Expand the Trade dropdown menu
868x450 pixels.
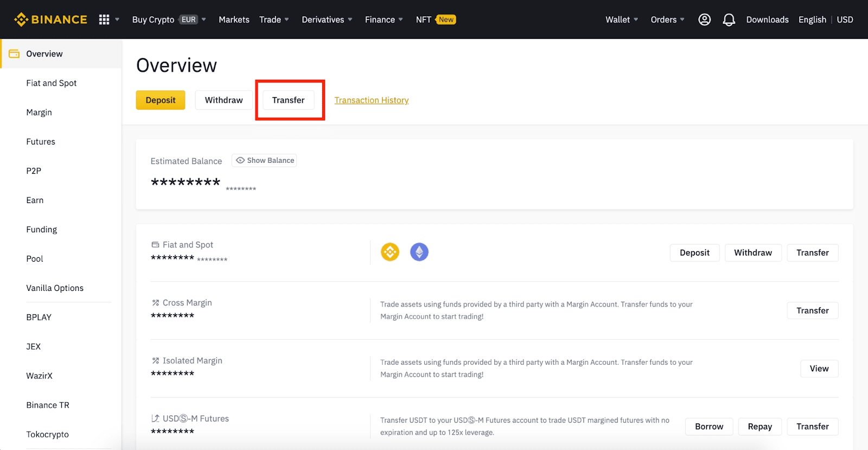tap(274, 20)
